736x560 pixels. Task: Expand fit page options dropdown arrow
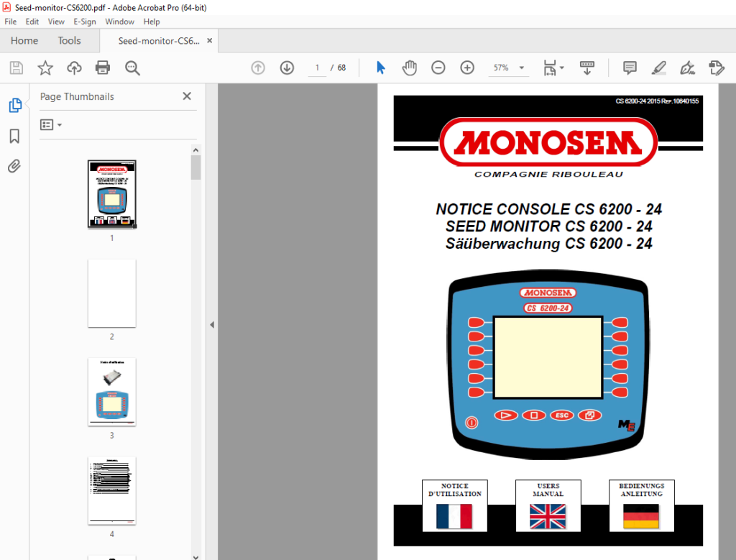click(x=562, y=68)
